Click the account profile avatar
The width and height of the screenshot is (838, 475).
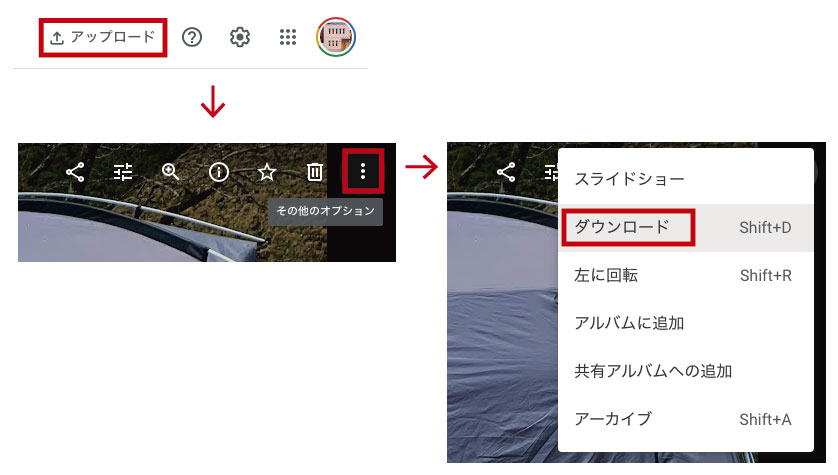(336, 37)
